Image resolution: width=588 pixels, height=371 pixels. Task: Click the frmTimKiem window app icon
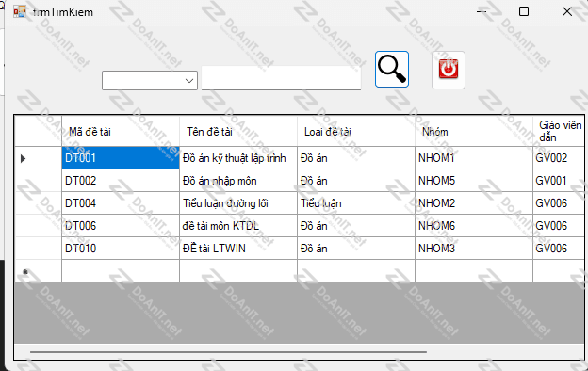(x=20, y=12)
